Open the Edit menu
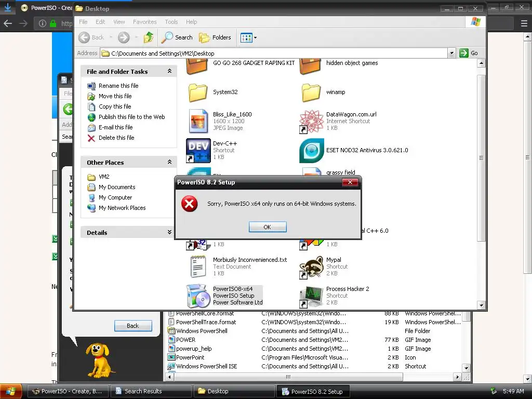 100,22
